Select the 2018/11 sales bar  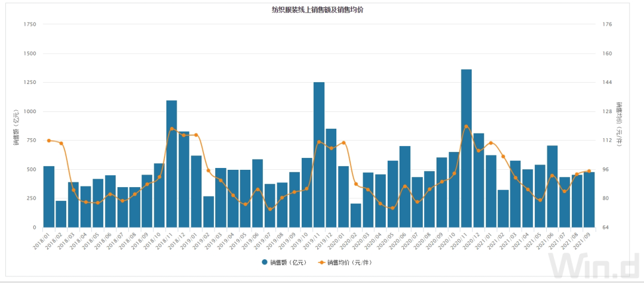click(172, 164)
